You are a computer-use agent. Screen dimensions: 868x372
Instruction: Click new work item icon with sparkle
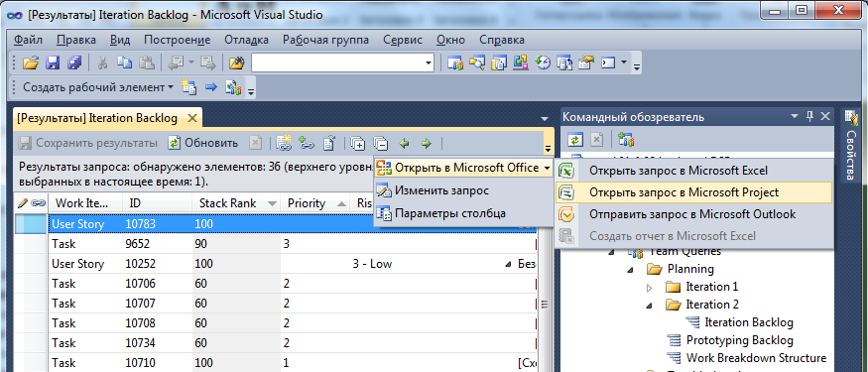(189, 87)
